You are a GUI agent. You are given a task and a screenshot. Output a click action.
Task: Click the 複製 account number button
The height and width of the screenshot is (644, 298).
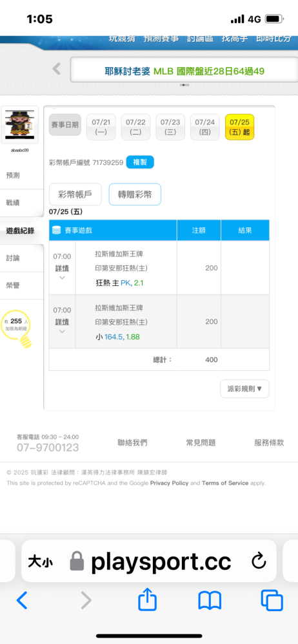click(x=140, y=162)
